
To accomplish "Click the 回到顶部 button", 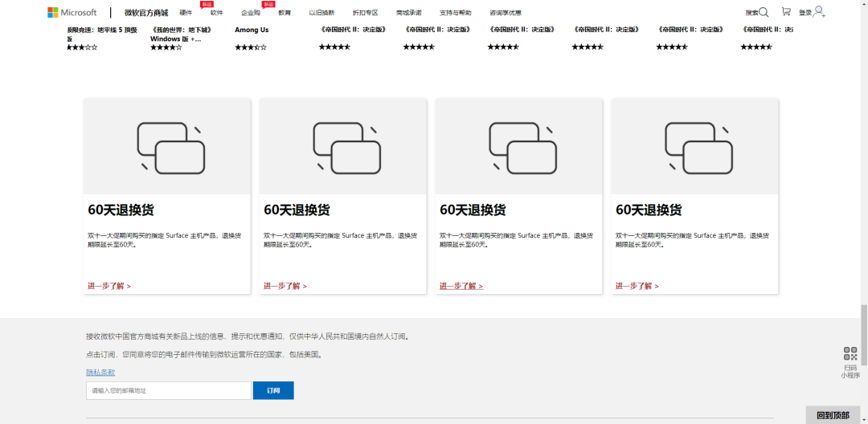I will (x=833, y=415).
